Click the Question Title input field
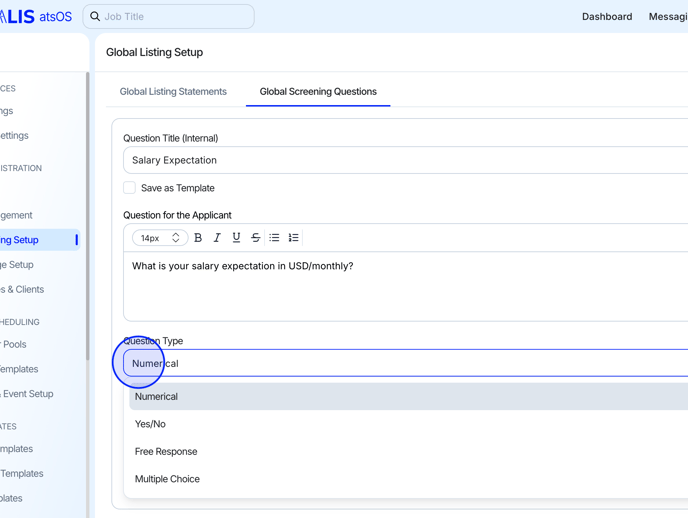 [x=400, y=160]
